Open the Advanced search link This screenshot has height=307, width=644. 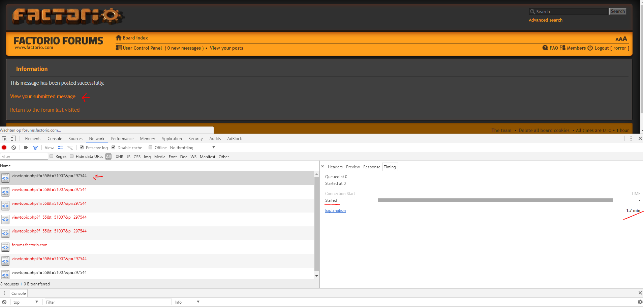pyautogui.click(x=545, y=20)
